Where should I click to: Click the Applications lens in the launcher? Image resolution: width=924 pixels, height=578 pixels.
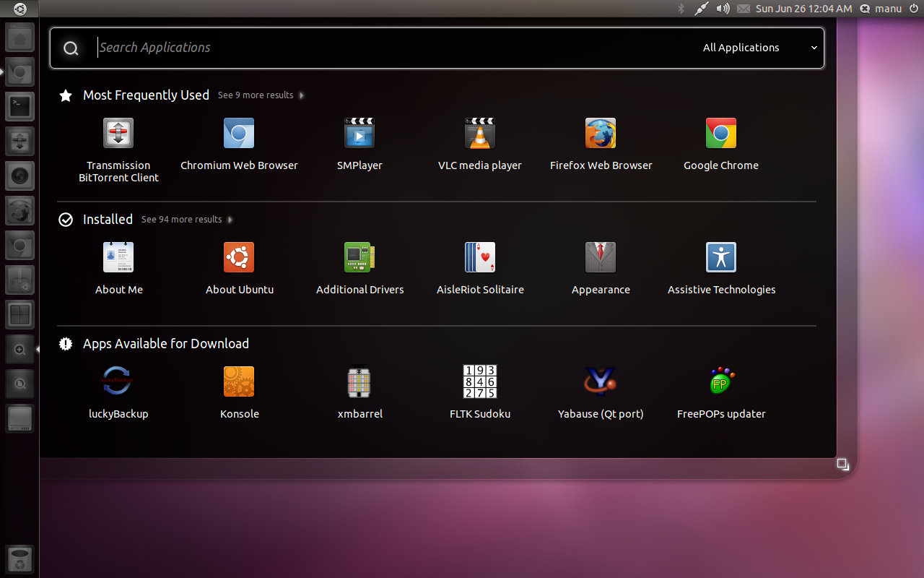[20, 350]
